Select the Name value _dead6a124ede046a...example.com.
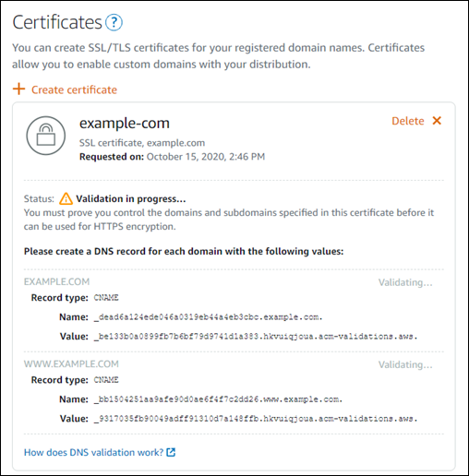469x476 pixels. coord(208,317)
